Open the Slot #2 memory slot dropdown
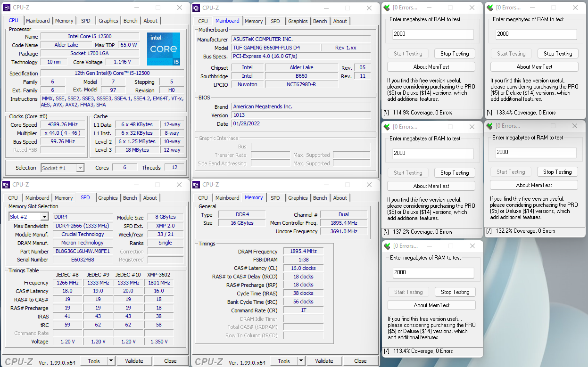Screen dimensions: 588x367 (x=44, y=217)
